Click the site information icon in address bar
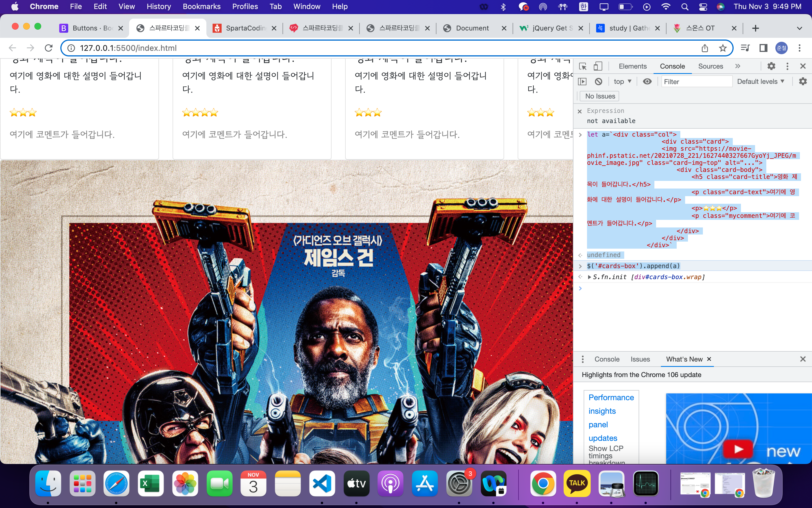The width and height of the screenshot is (812, 508). point(71,48)
